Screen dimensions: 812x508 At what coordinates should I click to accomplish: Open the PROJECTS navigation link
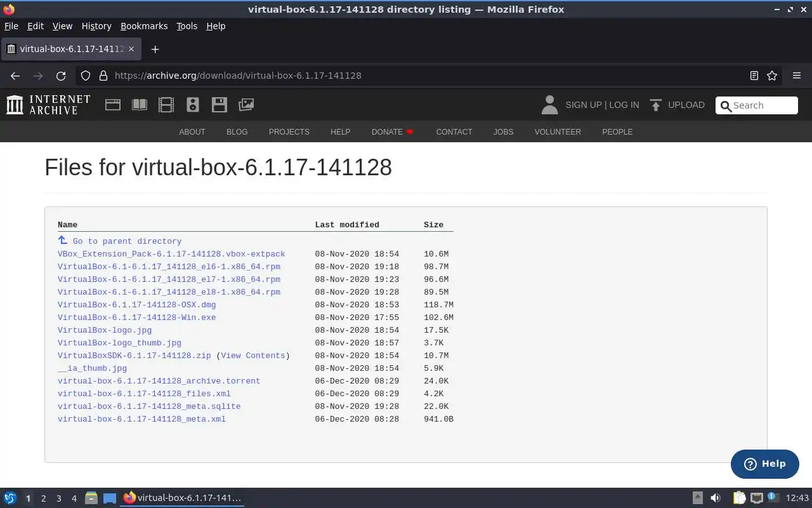point(289,132)
